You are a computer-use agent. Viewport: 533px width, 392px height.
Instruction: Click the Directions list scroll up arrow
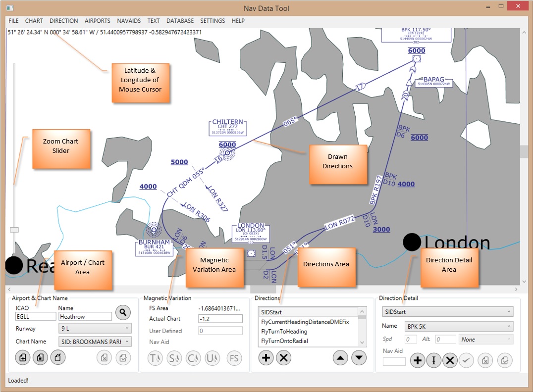(x=363, y=311)
